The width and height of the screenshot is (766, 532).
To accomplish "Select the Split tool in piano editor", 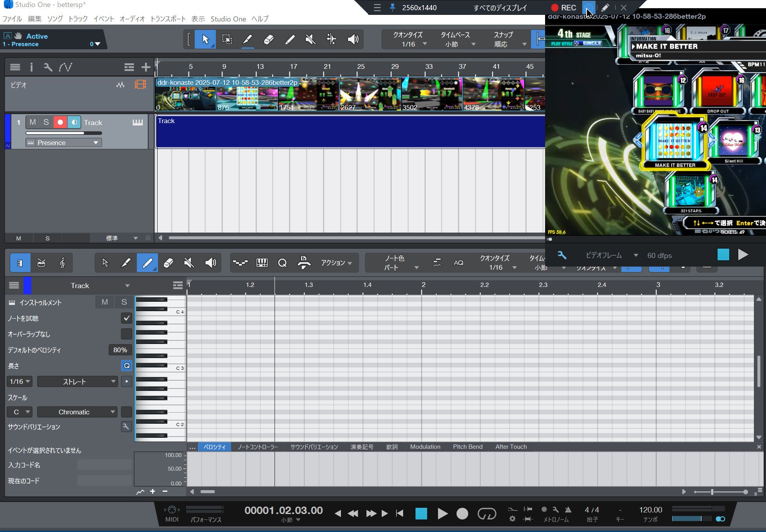I will [x=126, y=263].
